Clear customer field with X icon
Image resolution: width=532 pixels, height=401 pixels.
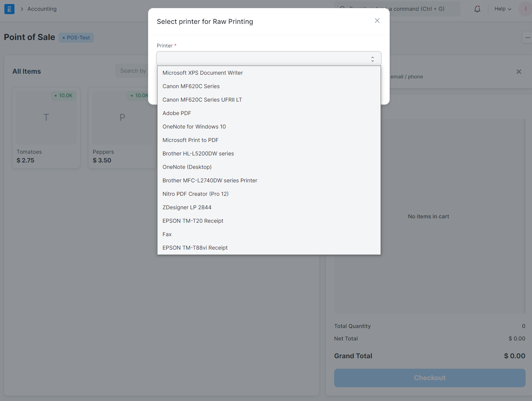click(519, 72)
